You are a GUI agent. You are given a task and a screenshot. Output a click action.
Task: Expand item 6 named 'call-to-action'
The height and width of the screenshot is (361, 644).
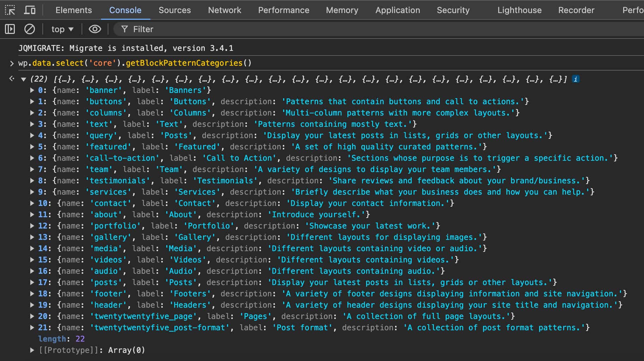32,158
